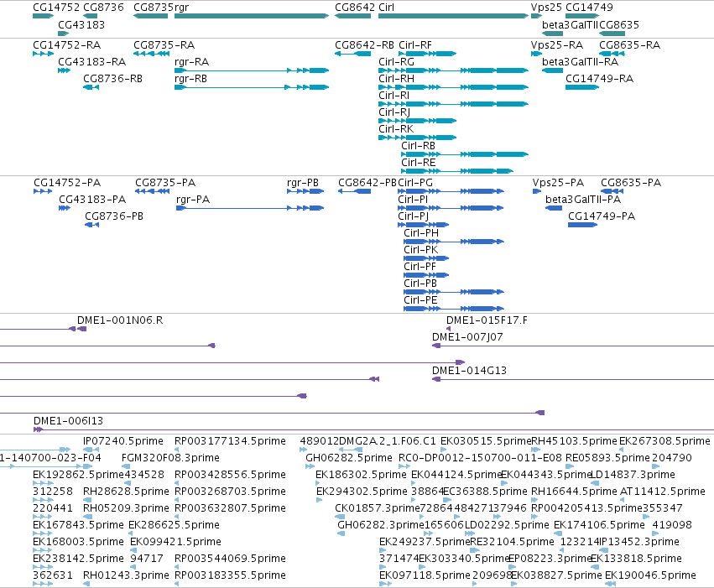
Task: Open the CG8635 gene label
Action: [x=619, y=24]
